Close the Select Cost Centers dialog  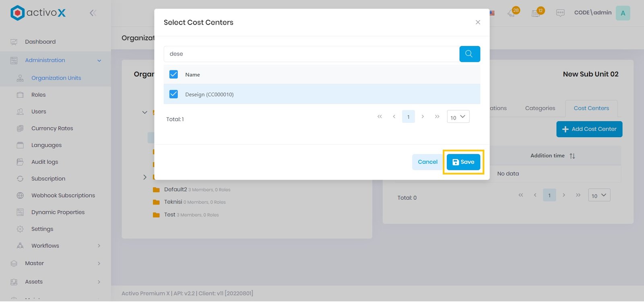pos(478,23)
